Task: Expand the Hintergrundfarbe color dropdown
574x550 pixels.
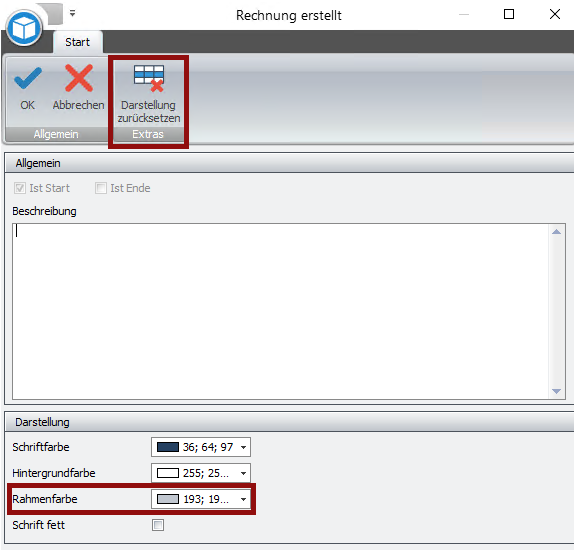Action: [243, 473]
